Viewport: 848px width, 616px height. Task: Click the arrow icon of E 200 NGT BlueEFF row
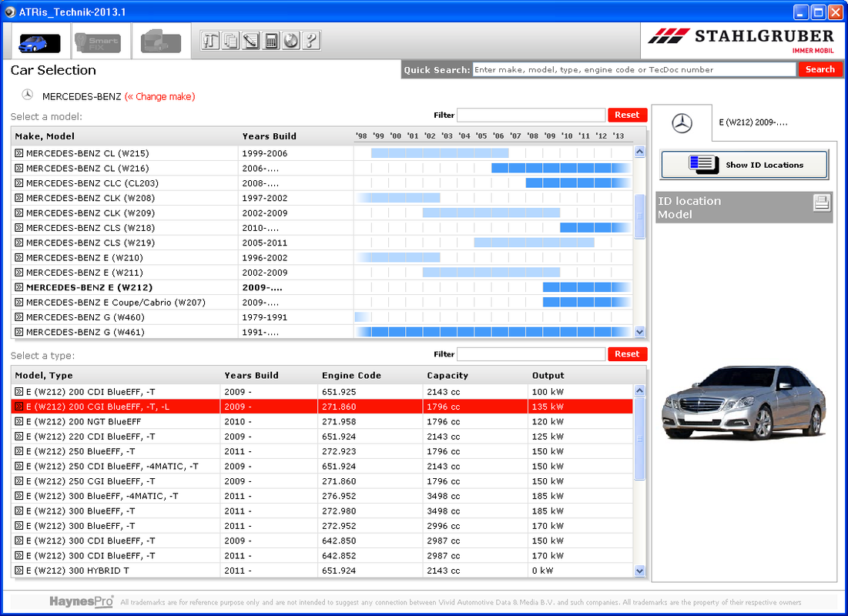[x=19, y=421]
